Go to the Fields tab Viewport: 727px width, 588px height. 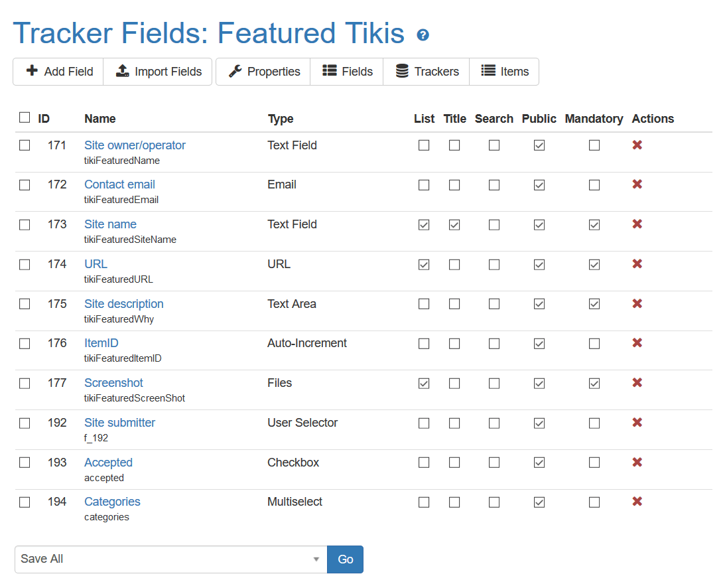[347, 72]
